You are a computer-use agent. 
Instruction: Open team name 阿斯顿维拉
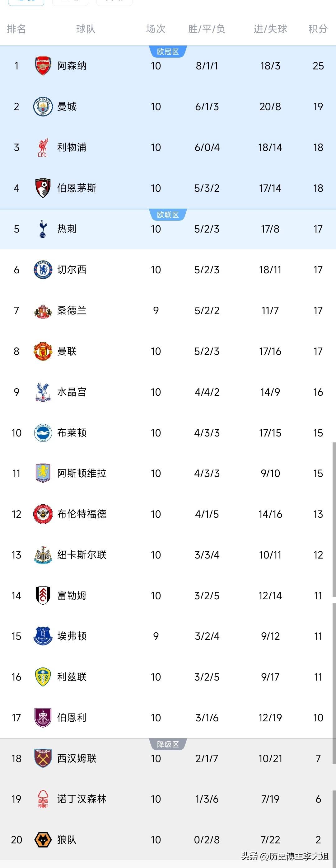tap(82, 473)
